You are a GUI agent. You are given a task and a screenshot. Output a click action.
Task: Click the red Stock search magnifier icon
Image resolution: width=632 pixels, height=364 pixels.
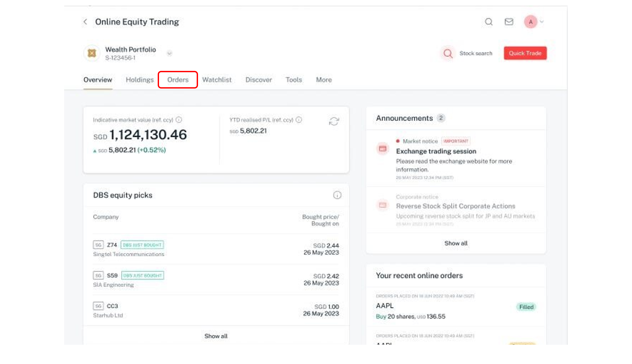click(448, 53)
